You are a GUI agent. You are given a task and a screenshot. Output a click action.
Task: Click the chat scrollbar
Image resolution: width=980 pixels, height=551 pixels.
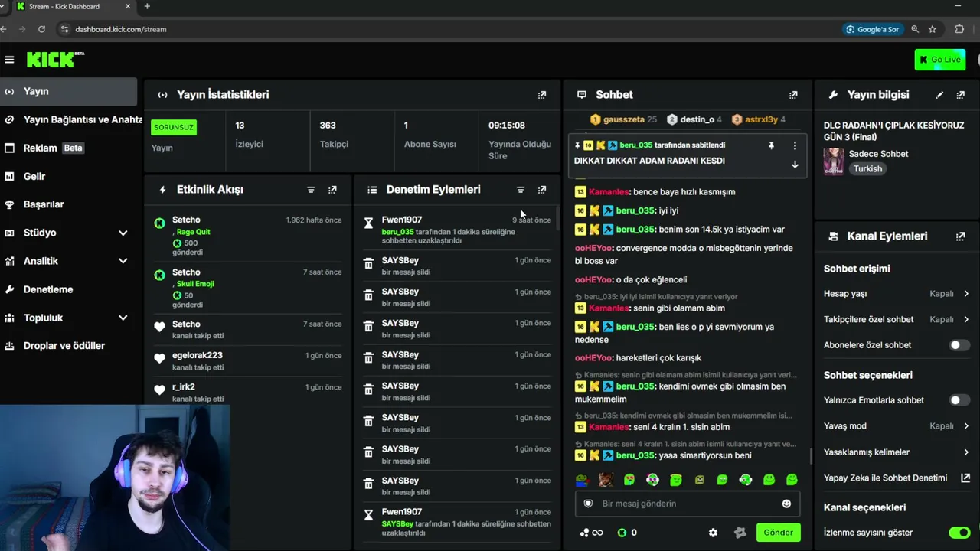coord(811,456)
